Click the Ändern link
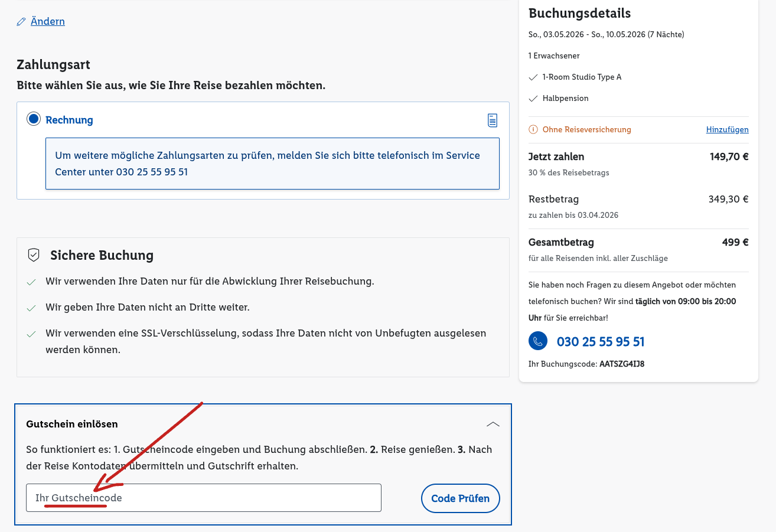This screenshot has width=776, height=532. (47, 21)
